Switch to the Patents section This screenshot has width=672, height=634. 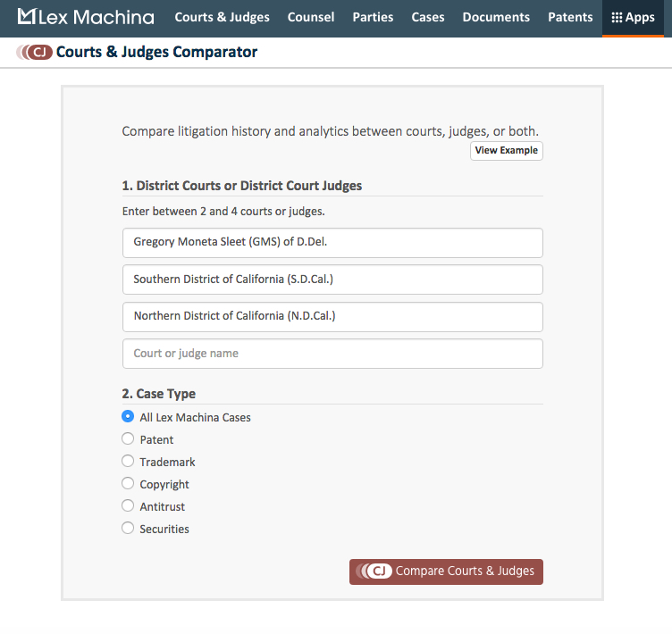coord(570,17)
